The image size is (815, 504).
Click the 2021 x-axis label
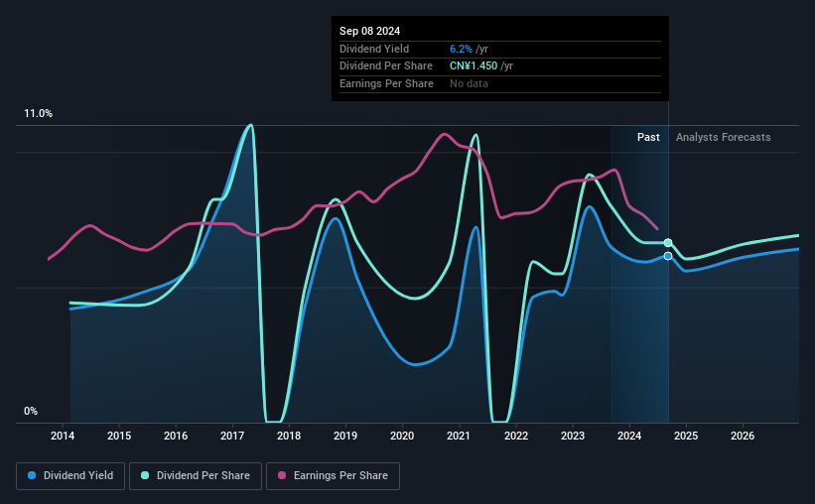[459, 436]
